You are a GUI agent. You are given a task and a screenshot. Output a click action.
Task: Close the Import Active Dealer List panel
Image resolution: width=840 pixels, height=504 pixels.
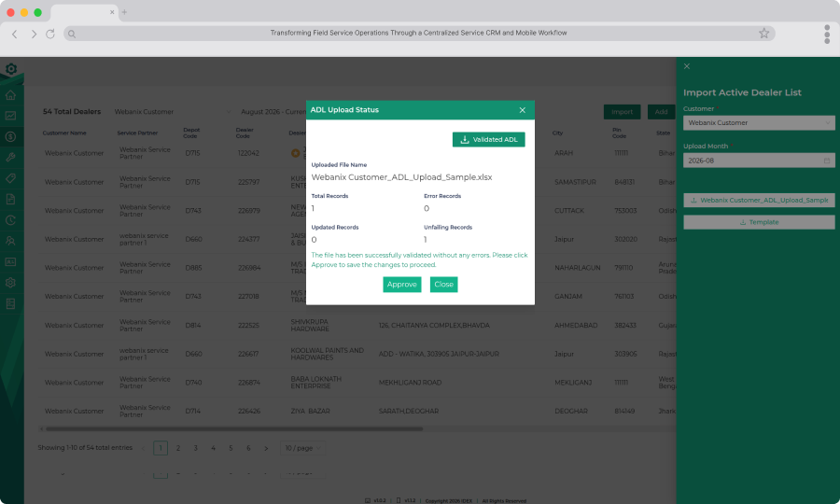(687, 66)
